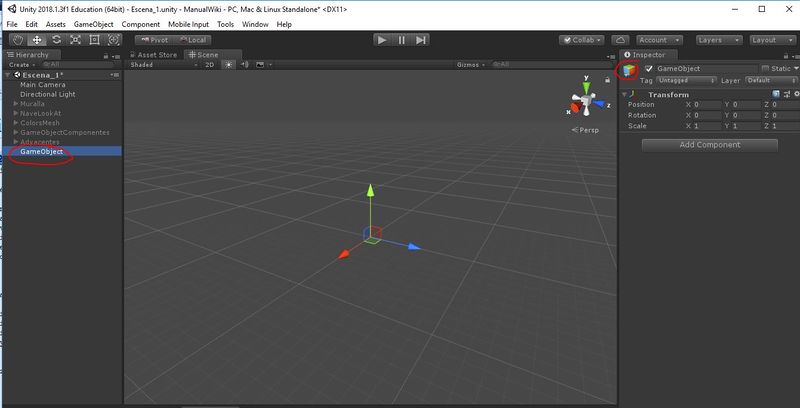Viewport: 800px width, 408px height.
Task: Start Play mode
Action: click(382, 40)
